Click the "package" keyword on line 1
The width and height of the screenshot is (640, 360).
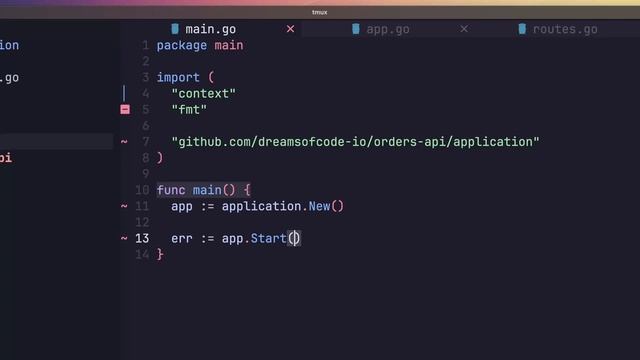(x=182, y=45)
